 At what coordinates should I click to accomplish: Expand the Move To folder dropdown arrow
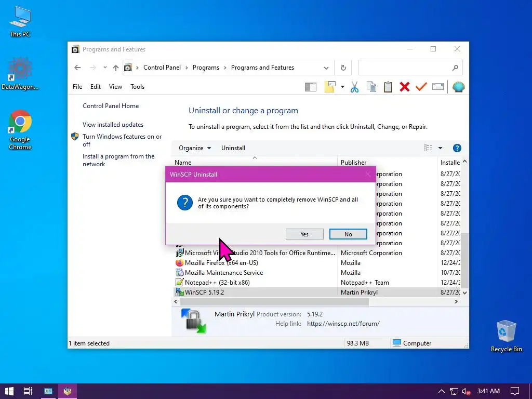click(x=342, y=87)
